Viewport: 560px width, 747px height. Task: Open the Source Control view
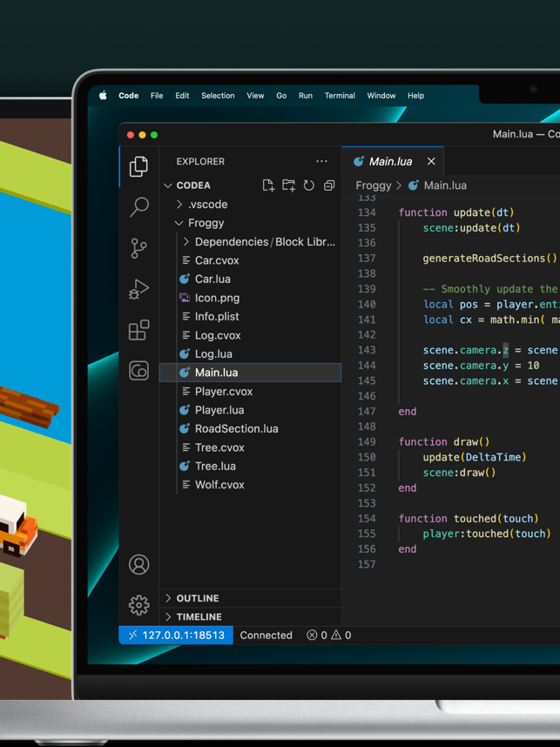[x=138, y=248]
